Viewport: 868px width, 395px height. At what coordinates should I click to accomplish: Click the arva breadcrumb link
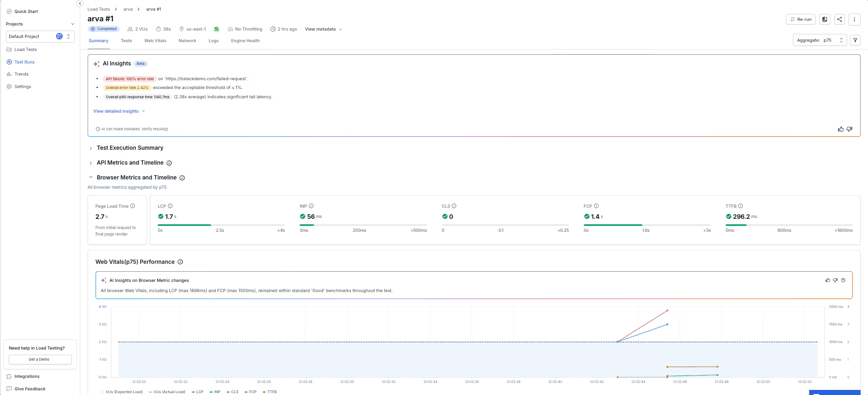[128, 9]
